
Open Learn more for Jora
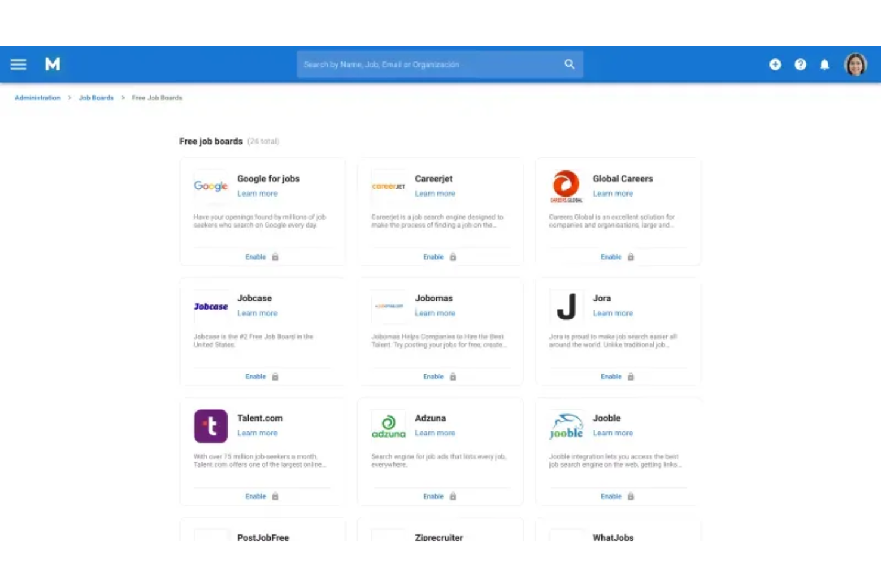tap(613, 313)
